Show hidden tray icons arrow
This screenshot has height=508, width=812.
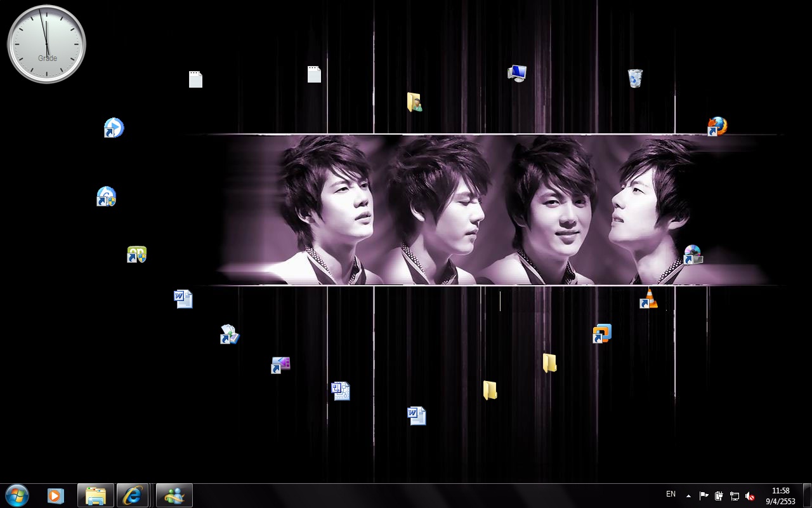[x=688, y=496]
